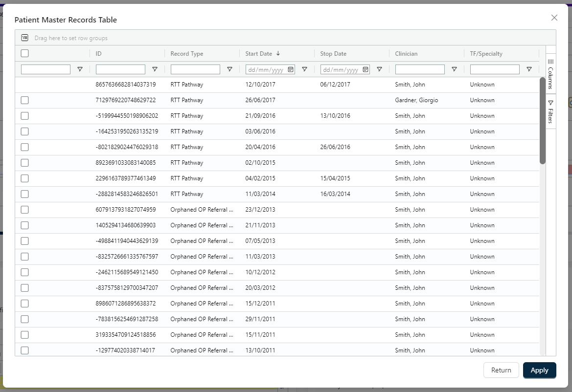Toggle the select-all header checkbox
This screenshot has height=392, width=572.
coord(25,53)
